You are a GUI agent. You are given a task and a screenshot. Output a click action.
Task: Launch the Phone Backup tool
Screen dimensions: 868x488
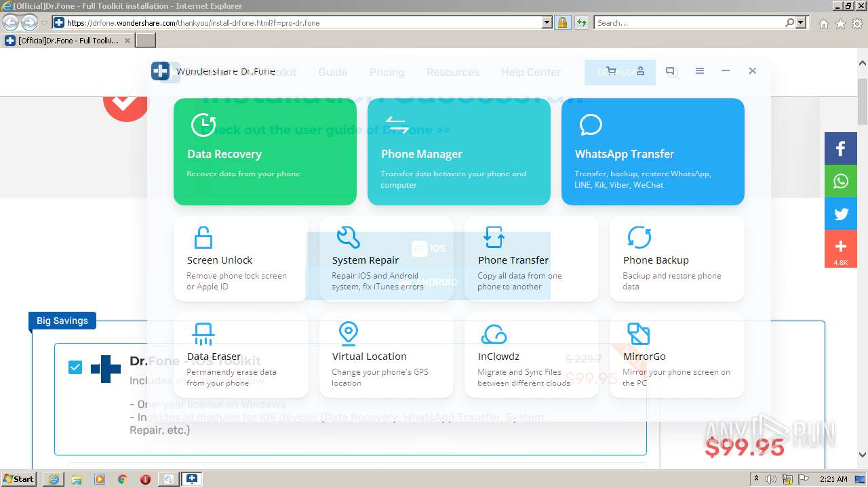click(677, 259)
